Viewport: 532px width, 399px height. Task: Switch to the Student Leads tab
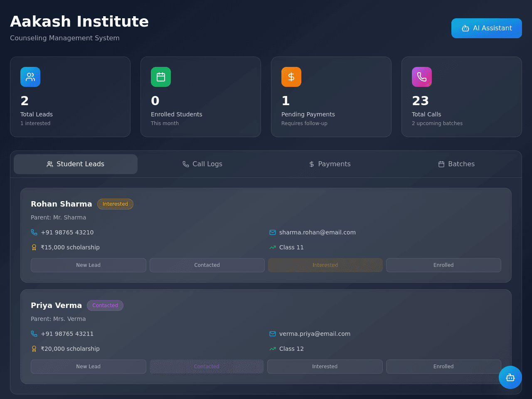(x=76, y=164)
